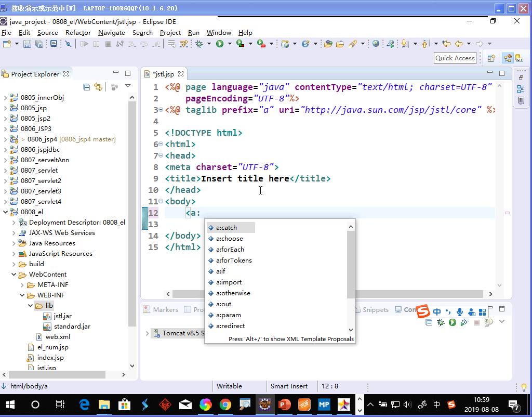Open Google Chrome from the taskbar
Screen dimensions: 532x417
[x=225, y=405]
